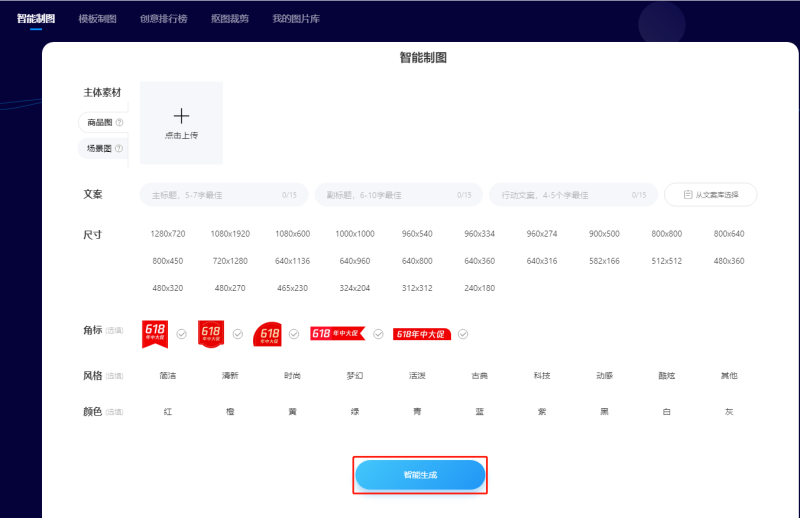Select the 场景图 material type
Screen dimensions: 800x518
pyautogui.click(x=99, y=149)
